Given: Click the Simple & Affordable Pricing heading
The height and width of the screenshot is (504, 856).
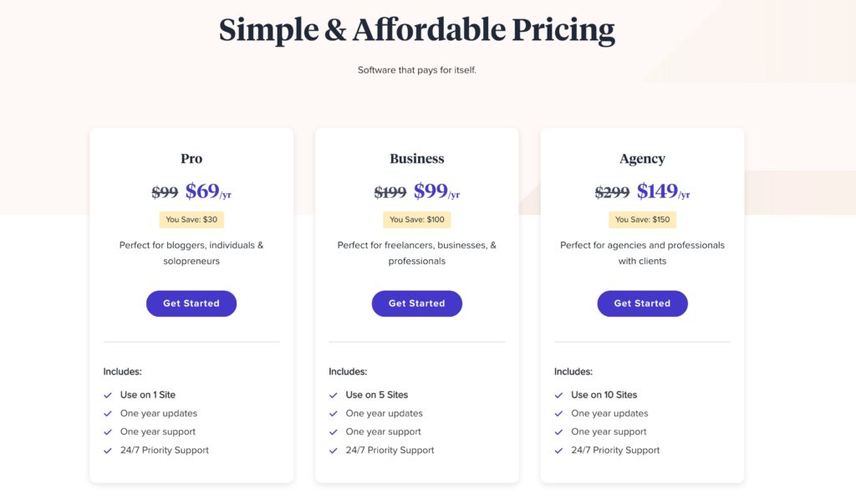Looking at the screenshot, I should click(x=416, y=30).
